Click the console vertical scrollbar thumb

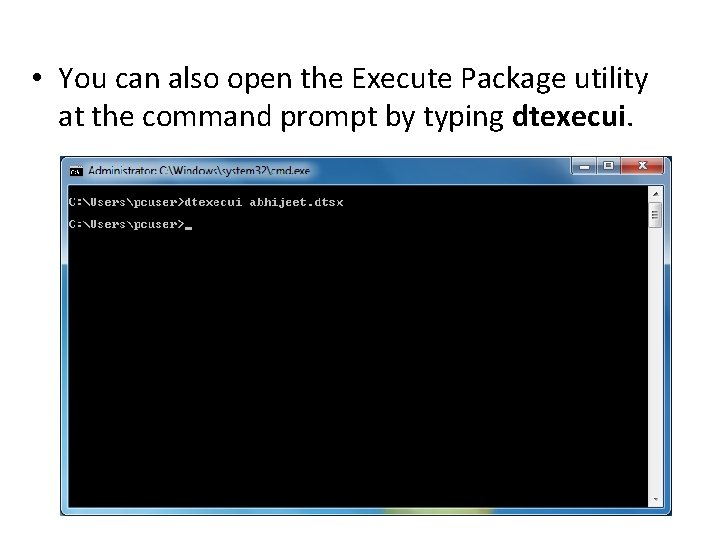pyautogui.click(x=656, y=215)
